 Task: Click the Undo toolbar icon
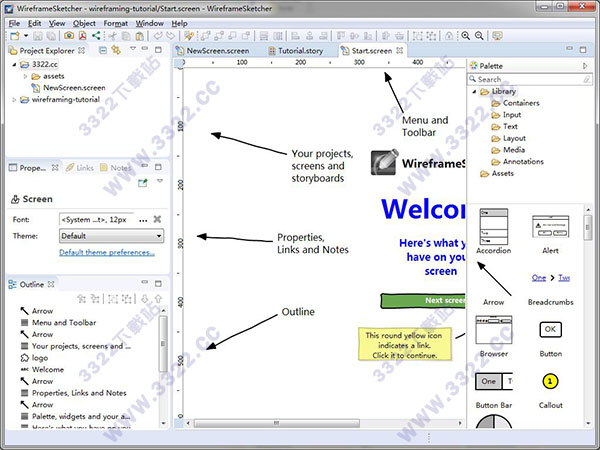tap(157, 36)
